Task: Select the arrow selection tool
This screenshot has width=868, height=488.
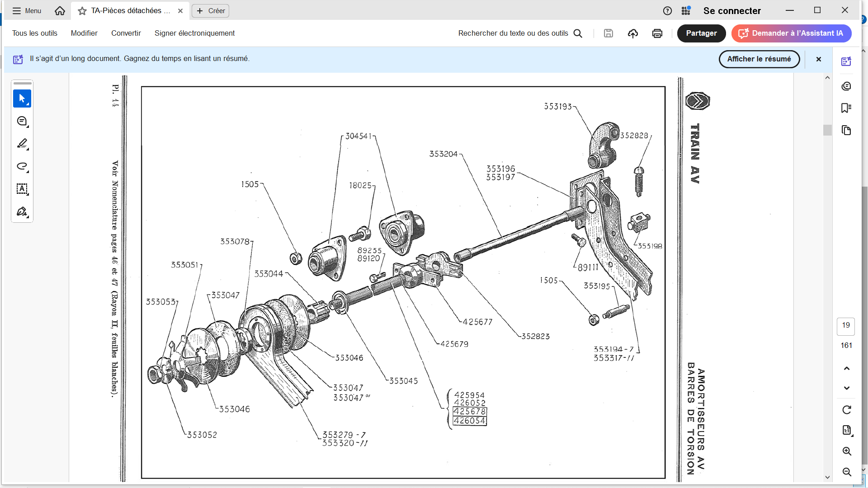Action: (x=22, y=99)
